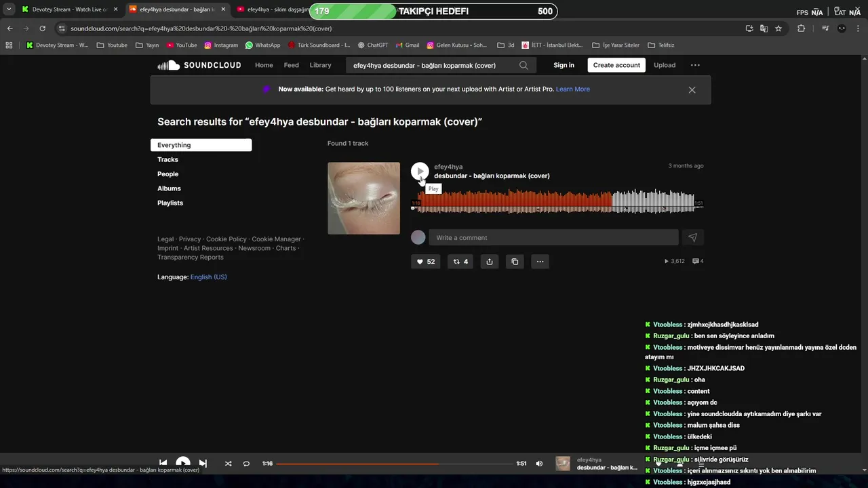Open the More options under the track

tap(540, 262)
